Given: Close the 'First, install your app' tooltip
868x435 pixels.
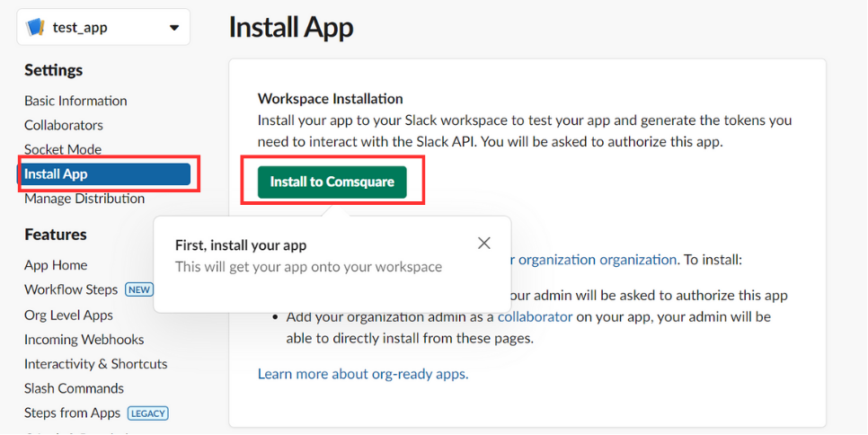Looking at the screenshot, I should point(483,243).
